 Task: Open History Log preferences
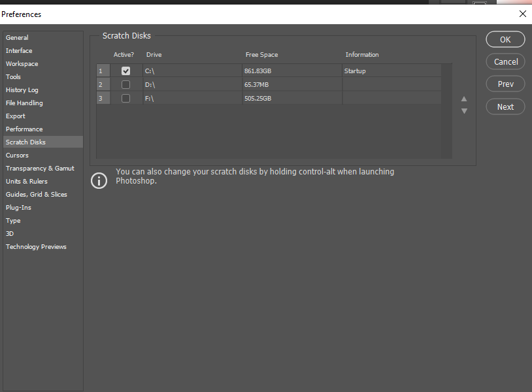click(x=42, y=90)
